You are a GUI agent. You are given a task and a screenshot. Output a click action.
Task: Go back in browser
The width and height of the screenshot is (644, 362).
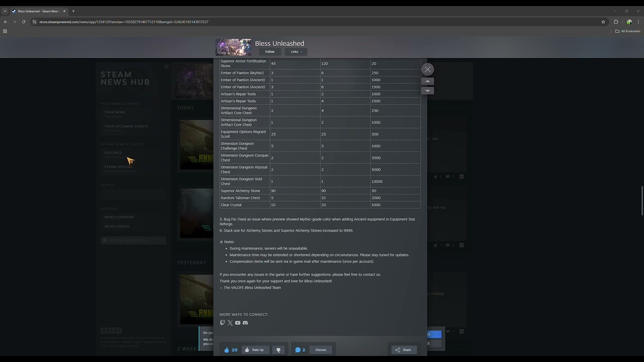pyautogui.click(x=5, y=22)
